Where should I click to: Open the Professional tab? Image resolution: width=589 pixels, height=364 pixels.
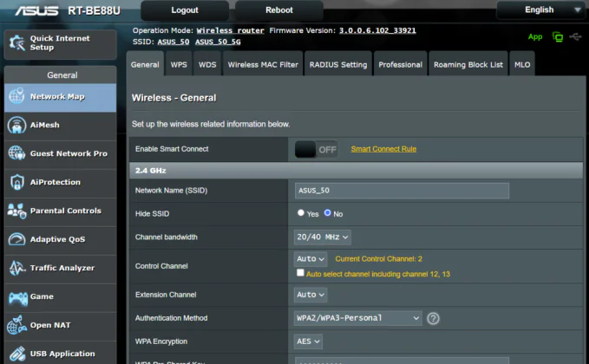(x=401, y=64)
